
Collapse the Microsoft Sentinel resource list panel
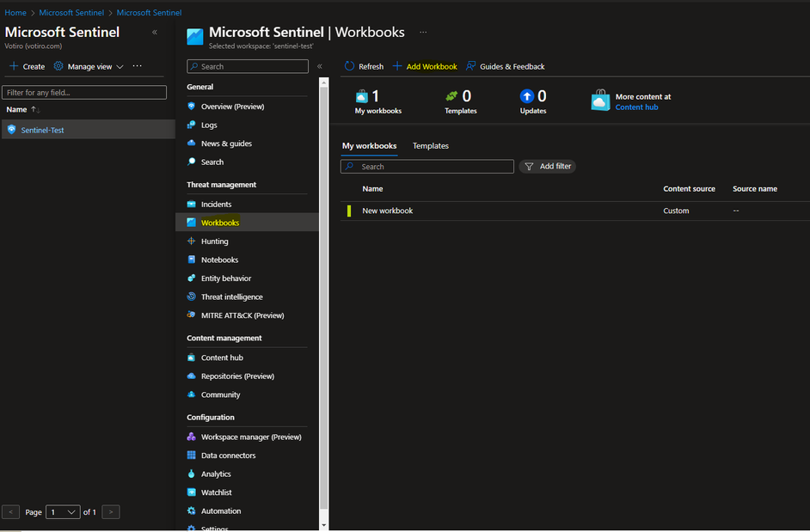(x=155, y=32)
